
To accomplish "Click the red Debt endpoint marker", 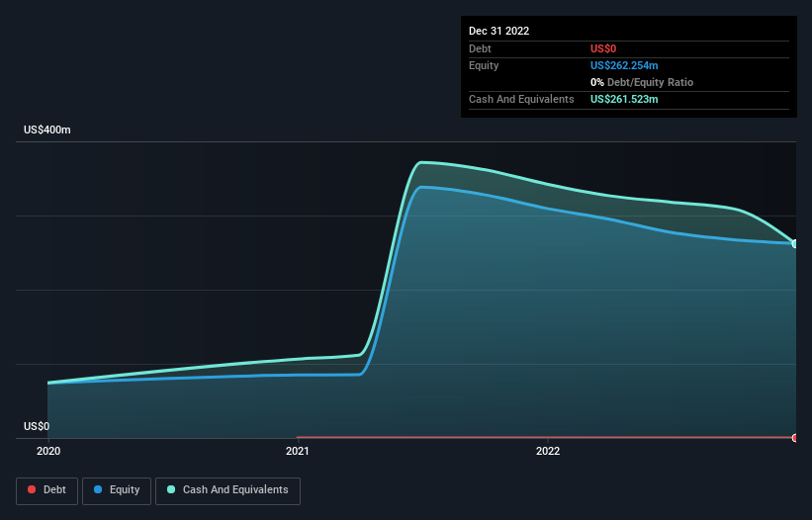I will pos(795,438).
